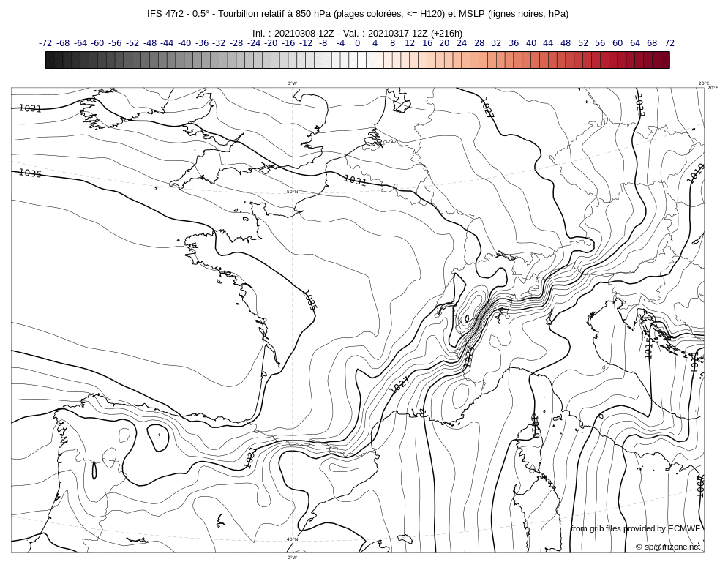Click the positive 64 colorbar label
This screenshot has height=562, width=728.
tap(635, 43)
